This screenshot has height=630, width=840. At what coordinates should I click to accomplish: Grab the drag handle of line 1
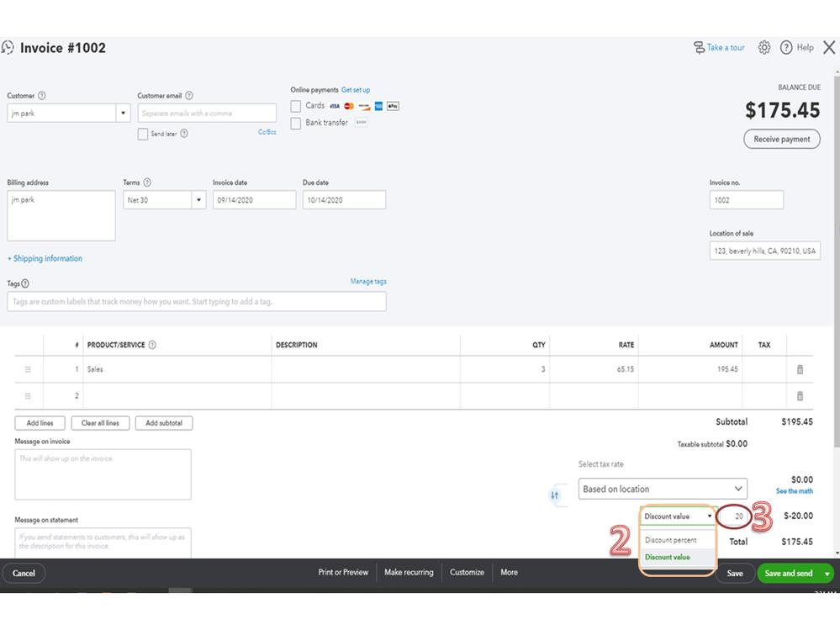pos(28,369)
